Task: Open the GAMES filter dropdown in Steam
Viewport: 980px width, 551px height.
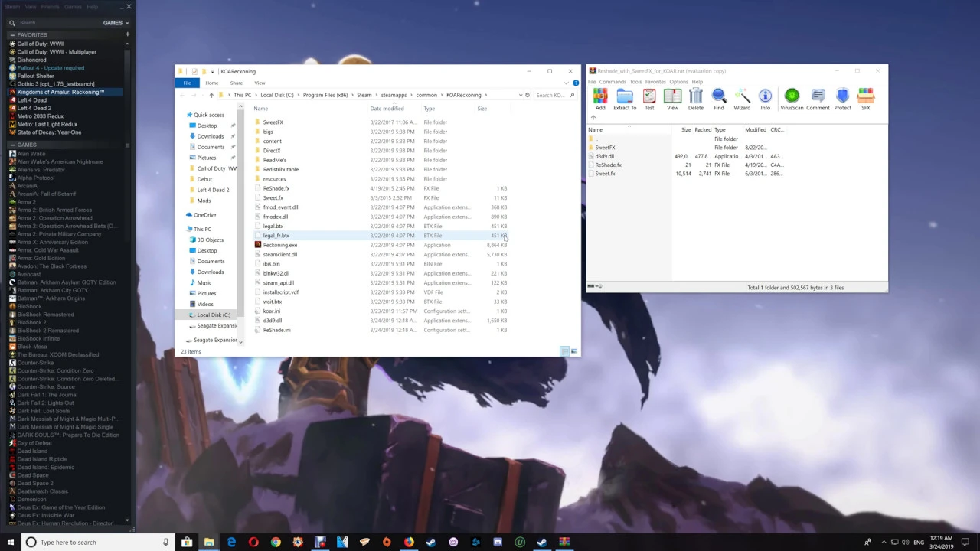Action: (x=116, y=23)
